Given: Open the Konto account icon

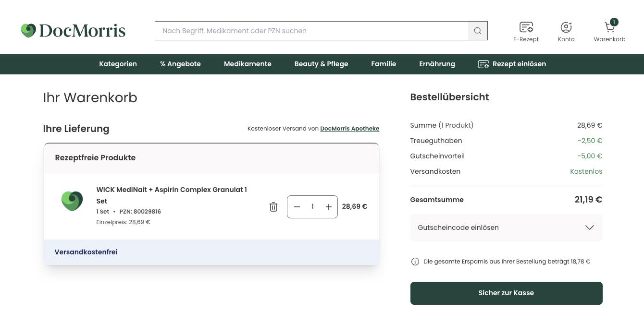Looking at the screenshot, I should (x=566, y=28).
